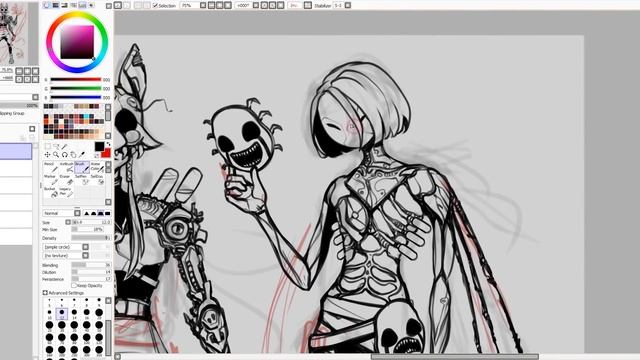Click the canvas horizontal scrollbar
Screen dimensions: 640x360
(x=454, y=357)
